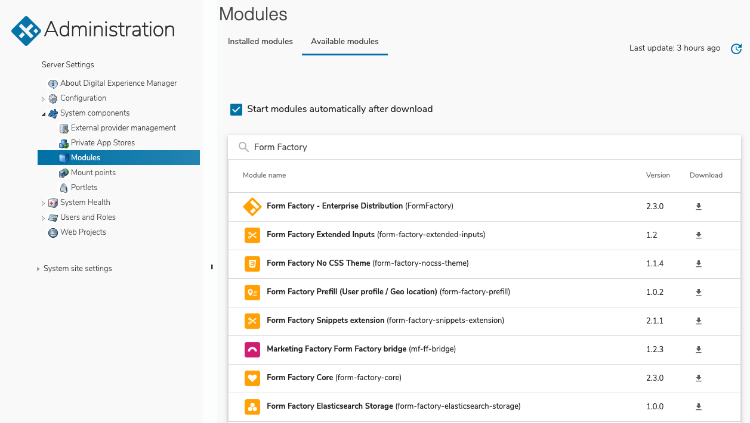This screenshot has width=750, height=423.
Task: Download Form Factory Core module
Action: click(698, 378)
